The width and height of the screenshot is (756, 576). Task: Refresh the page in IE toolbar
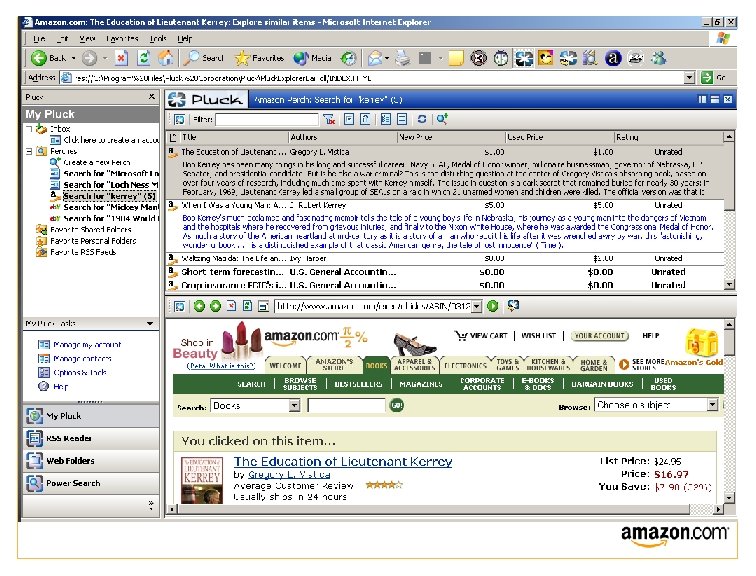coord(144,58)
